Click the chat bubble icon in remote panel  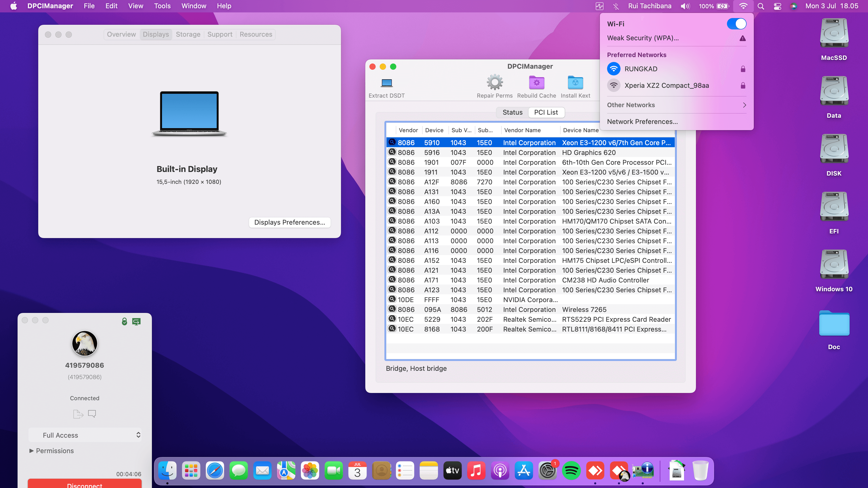point(92,414)
